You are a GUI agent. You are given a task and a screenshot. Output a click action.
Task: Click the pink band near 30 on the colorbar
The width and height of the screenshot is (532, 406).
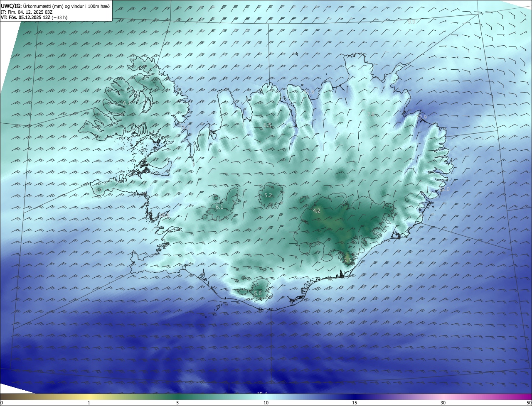[443, 396]
